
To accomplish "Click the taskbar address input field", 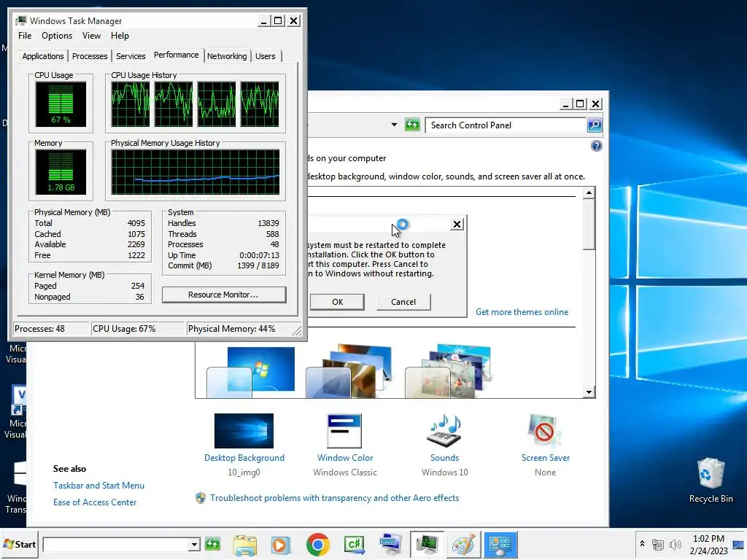I will 115,544.
